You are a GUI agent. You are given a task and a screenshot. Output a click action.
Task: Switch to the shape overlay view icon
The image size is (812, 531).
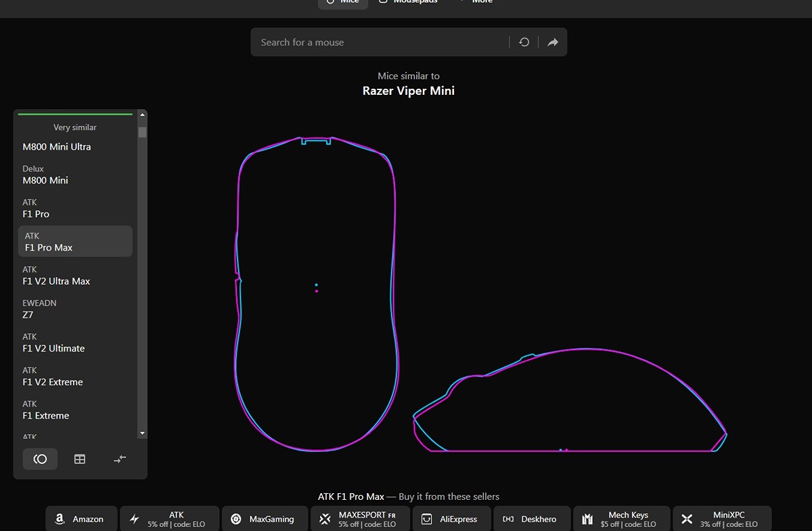(x=40, y=459)
